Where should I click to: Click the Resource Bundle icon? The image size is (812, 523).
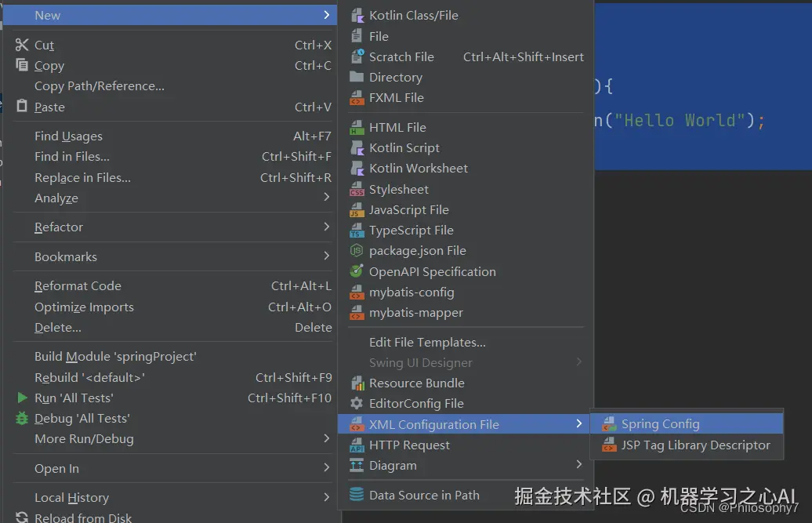click(357, 383)
